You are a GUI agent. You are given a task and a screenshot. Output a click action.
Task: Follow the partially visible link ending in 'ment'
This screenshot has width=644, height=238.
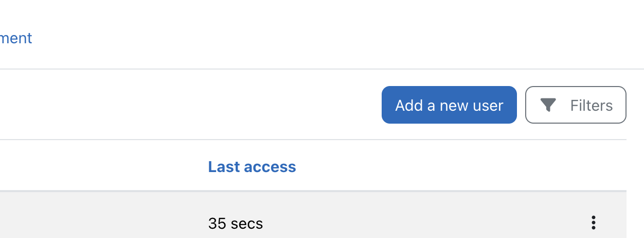(16, 38)
